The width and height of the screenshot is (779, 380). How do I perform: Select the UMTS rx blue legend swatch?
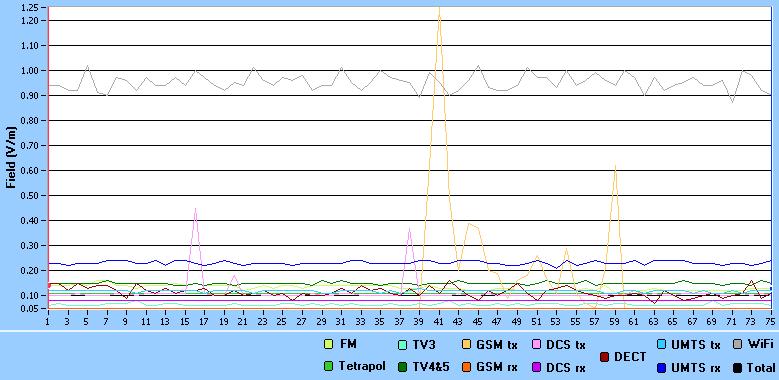661,368
